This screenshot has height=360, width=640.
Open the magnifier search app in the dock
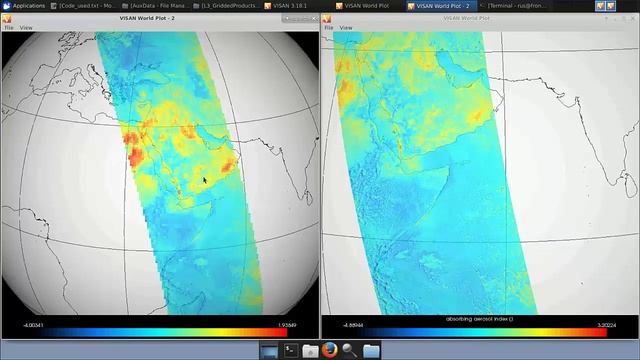[349, 351]
